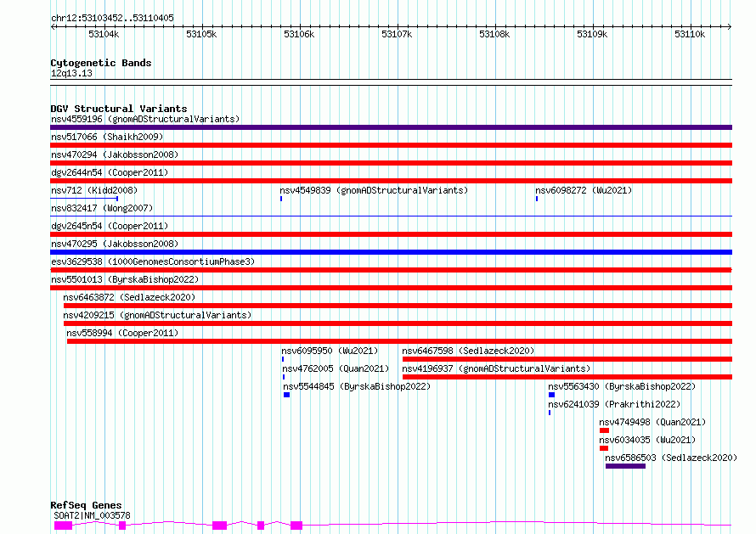Click the 53107k position on ruler
The width and height of the screenshot is (756, 534).
click(x=397, y=34)
